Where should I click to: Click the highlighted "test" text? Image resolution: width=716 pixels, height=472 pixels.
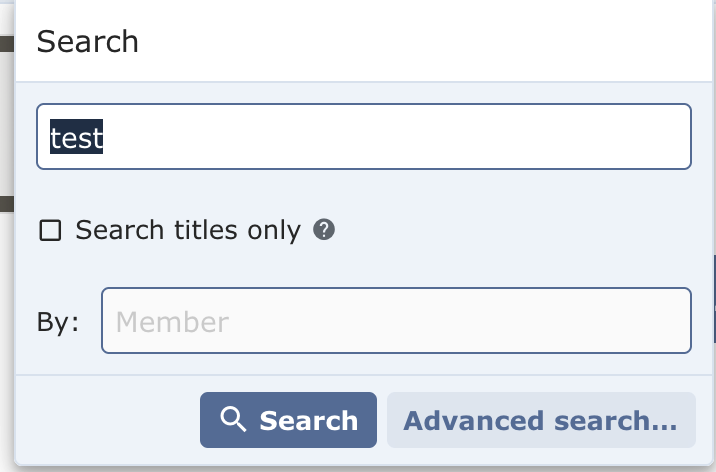pyautogui.click(x=77, y=137)
